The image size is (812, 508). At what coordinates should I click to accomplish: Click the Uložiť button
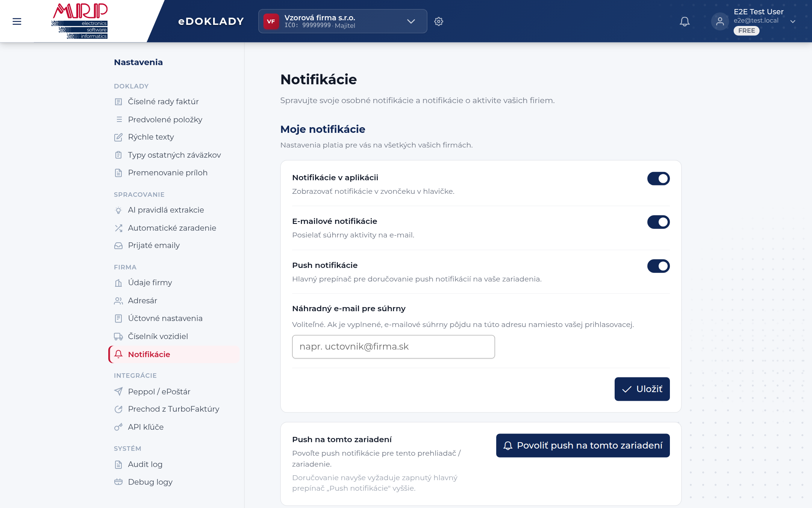642,389
